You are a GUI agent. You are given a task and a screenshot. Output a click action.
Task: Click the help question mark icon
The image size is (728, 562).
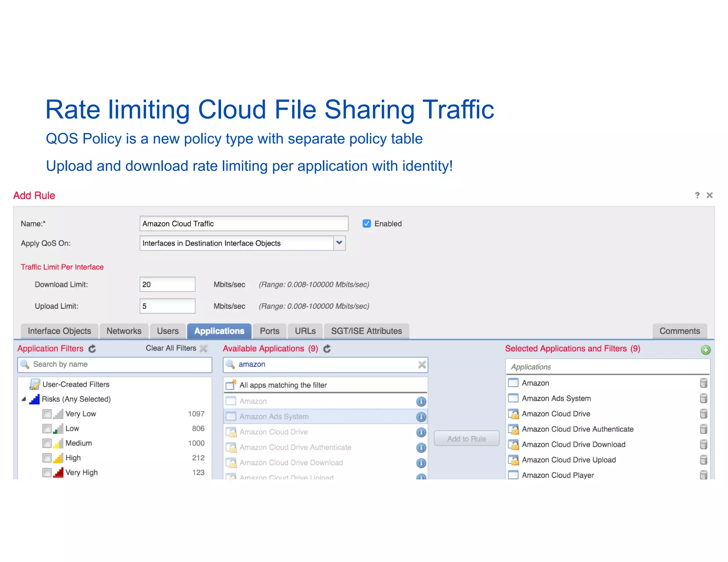(697, 195)
